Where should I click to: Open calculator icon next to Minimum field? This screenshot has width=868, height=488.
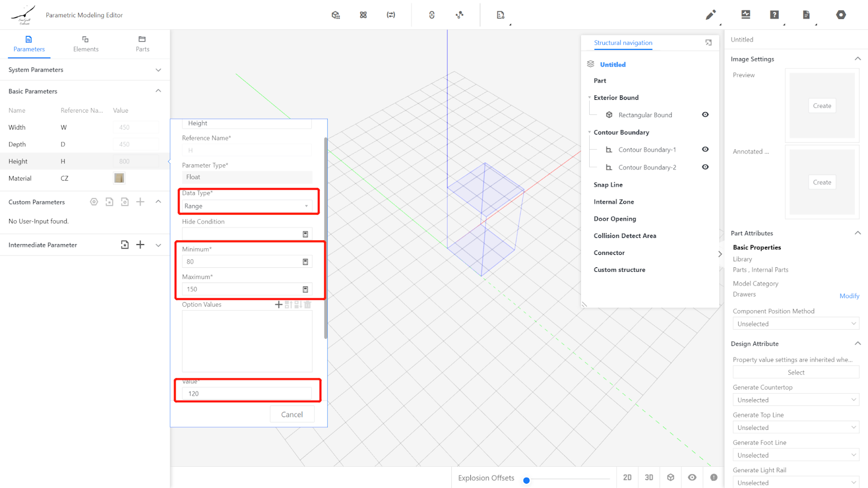305,262
